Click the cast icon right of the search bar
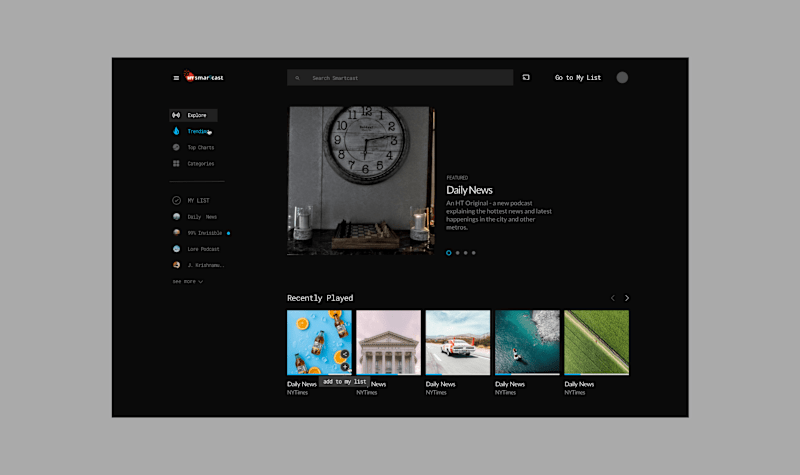 click(x=526, y=78)
